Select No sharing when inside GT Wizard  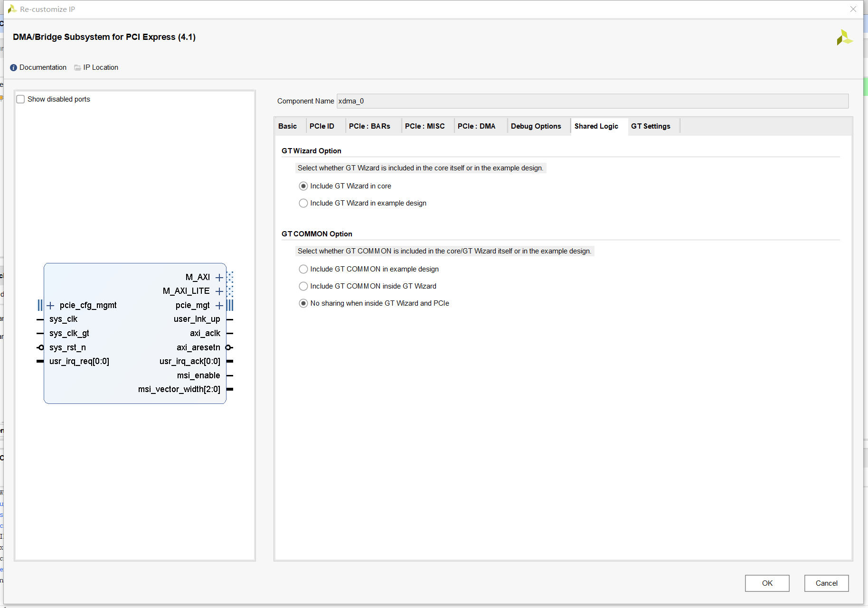tap(303, 303)
